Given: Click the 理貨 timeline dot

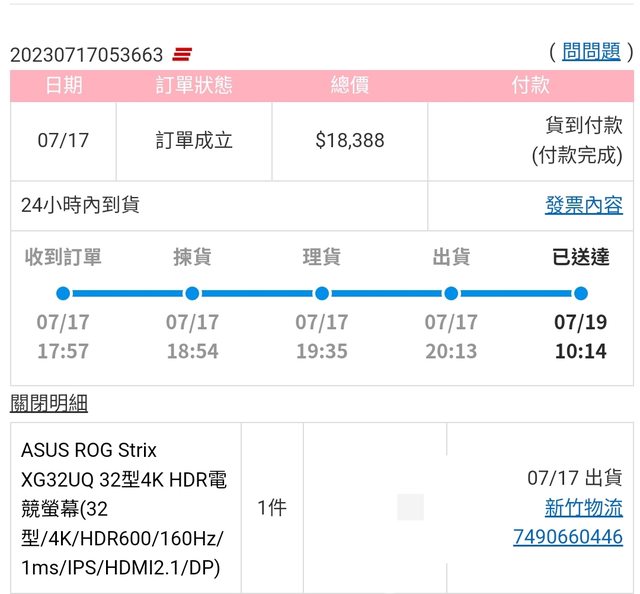Looking at the screenshot, I should point(321,293).
